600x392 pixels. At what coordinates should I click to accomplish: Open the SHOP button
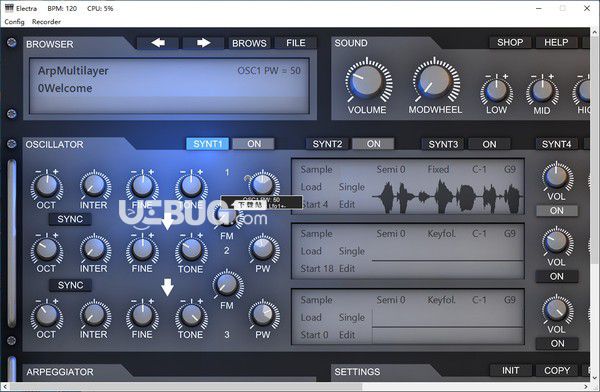coord(510,42)
